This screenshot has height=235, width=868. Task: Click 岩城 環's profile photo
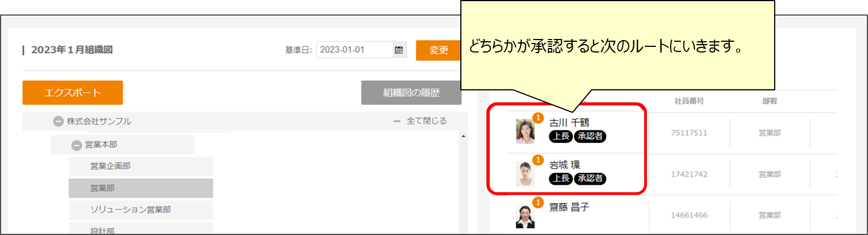coord(525,173)
